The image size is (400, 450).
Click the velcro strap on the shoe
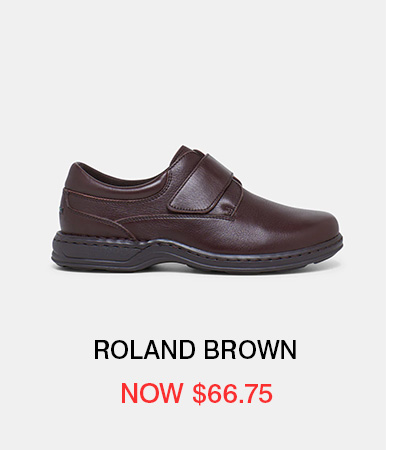tap(204, 183)
